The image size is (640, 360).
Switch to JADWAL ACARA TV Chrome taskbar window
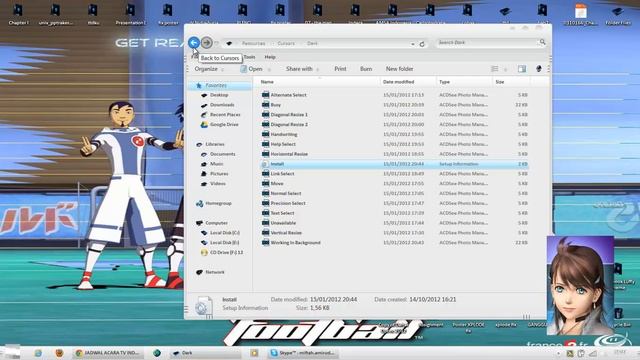coord(108,353)
